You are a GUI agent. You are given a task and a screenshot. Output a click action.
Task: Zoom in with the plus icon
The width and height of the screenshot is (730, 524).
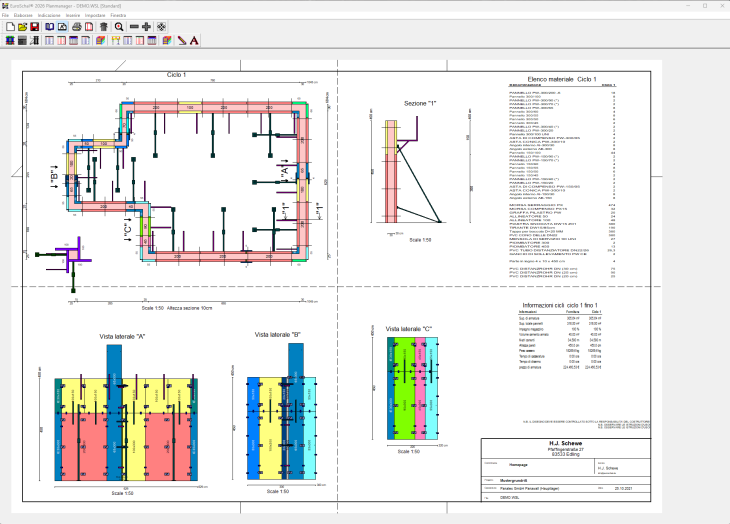coord(146,27)
